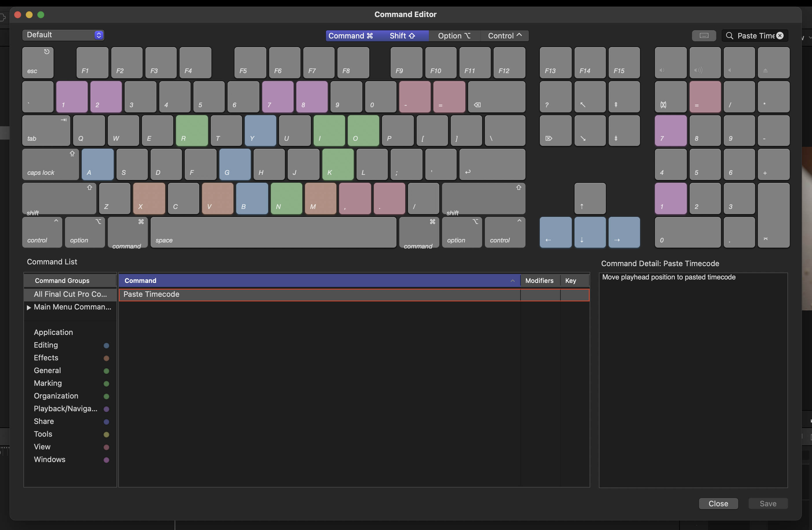812x530 pixels.
Task: Expand Main Menu Commands group
Action: [x=29, y=307]
